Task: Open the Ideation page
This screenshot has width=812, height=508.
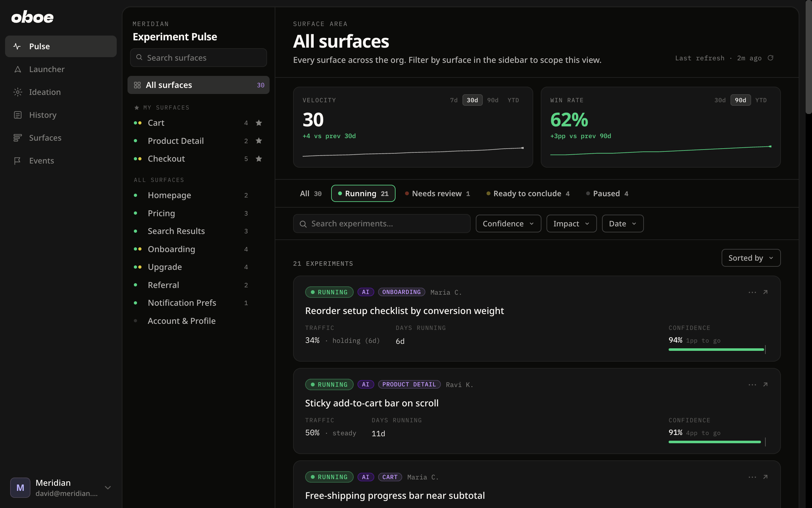Action: (61, 92)
